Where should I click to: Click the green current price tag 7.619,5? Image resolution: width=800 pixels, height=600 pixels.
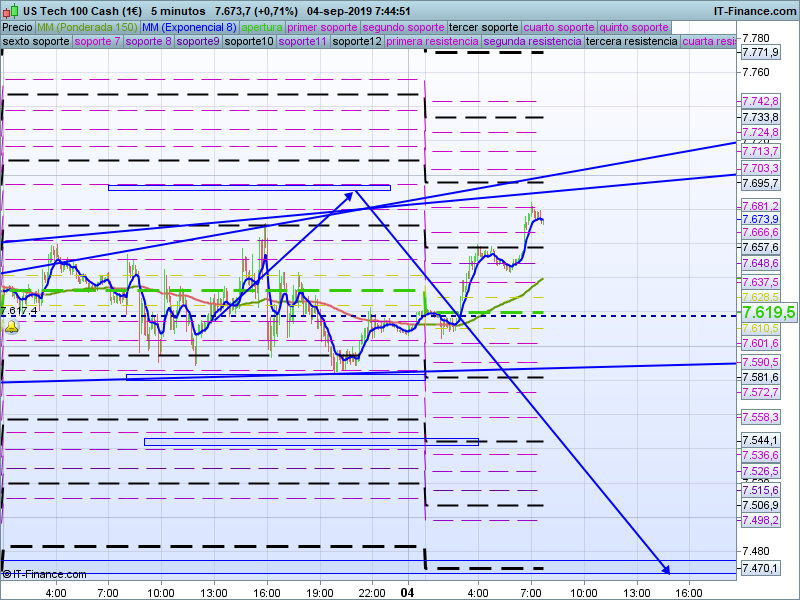pos(767,313)
